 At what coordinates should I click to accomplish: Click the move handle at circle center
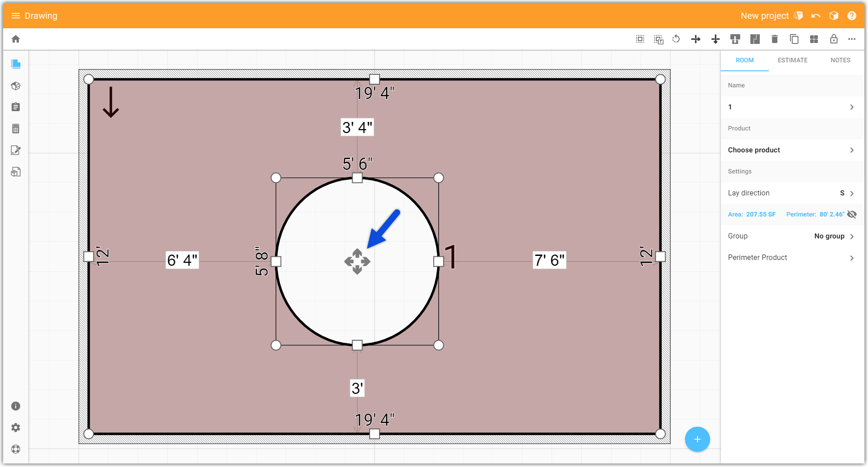[357, 261]
